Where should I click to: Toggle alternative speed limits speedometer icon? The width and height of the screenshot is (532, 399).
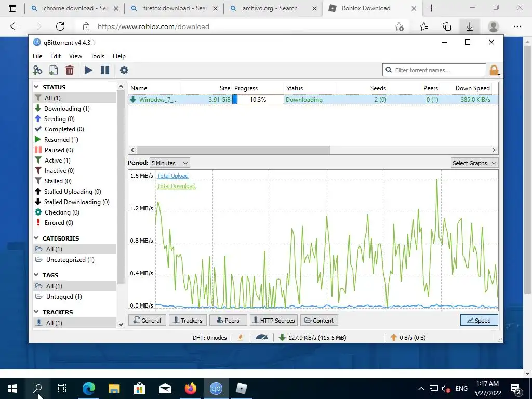click(x=262, y=337)
